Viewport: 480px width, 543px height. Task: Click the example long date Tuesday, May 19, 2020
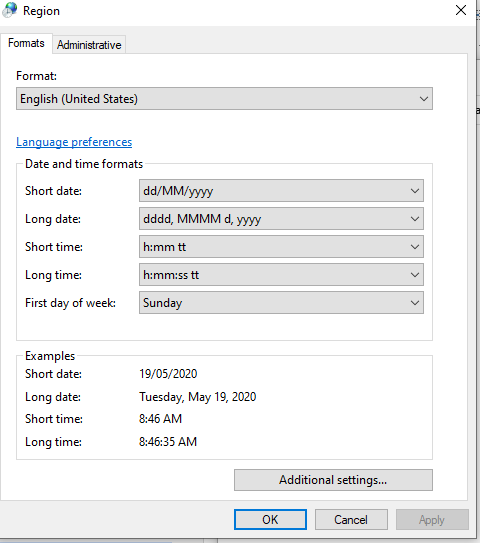(197, 397)
